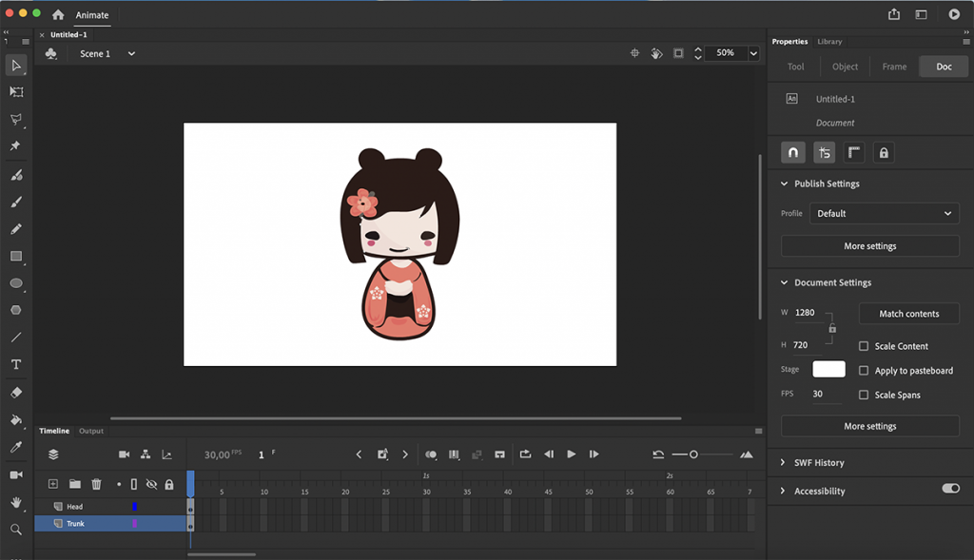Activate the Zoom magnifier tool
This screenshot has height=560, width=974.
pos(16,530)
